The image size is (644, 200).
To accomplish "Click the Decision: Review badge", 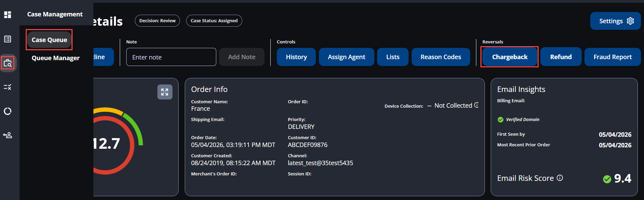I will point(157,21).
